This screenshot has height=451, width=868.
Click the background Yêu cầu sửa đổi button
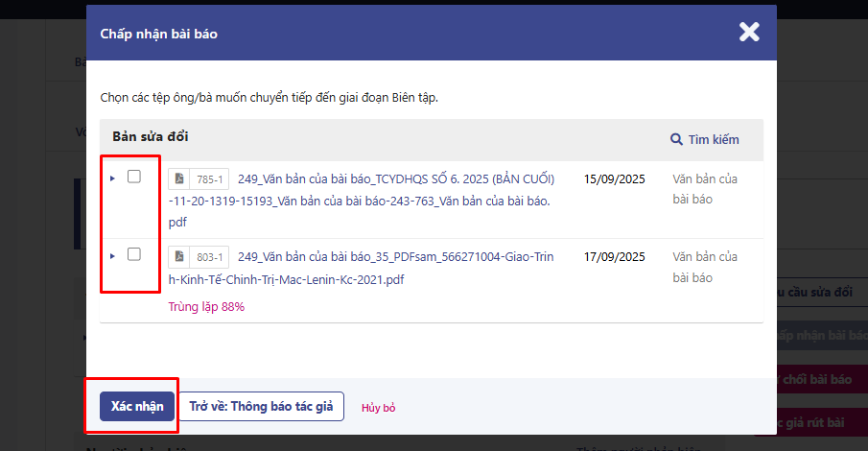(820, 291)
